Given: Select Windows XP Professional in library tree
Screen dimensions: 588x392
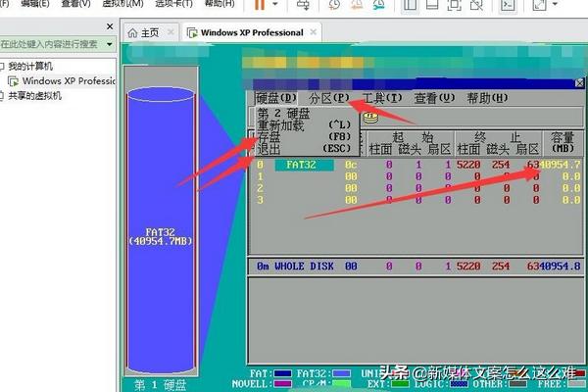Looking at the screenshot, I should tap(69, 80).
